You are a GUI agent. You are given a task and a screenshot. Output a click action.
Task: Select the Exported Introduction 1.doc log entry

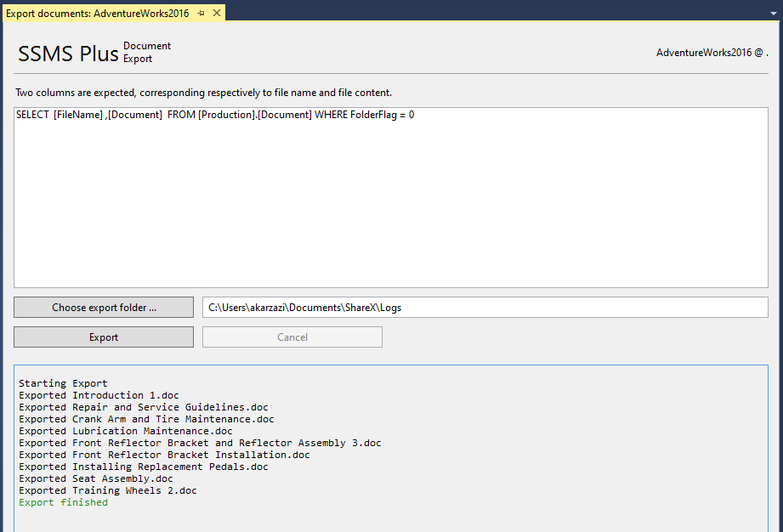[x=99, y=395]
